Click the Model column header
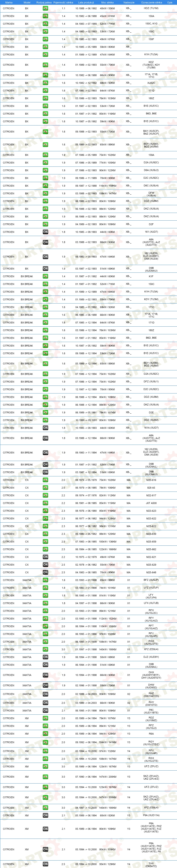Viewport: 177px width, 868px height. 27,2
